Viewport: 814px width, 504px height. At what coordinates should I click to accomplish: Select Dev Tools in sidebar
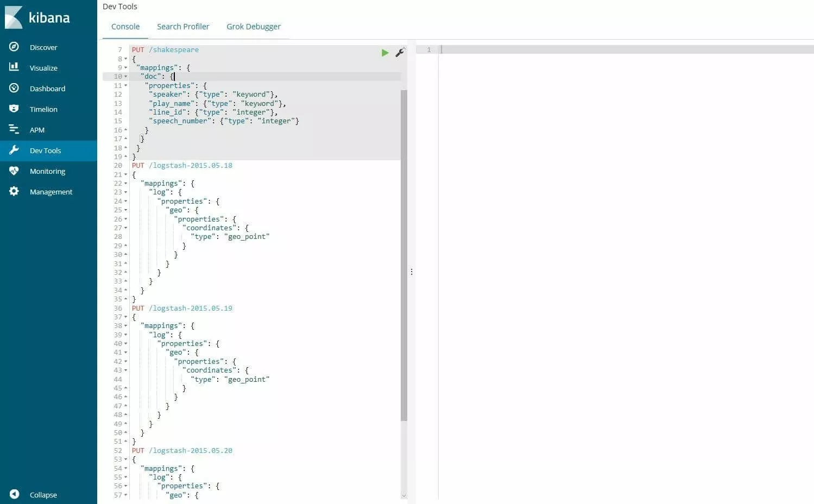(45, 150)
